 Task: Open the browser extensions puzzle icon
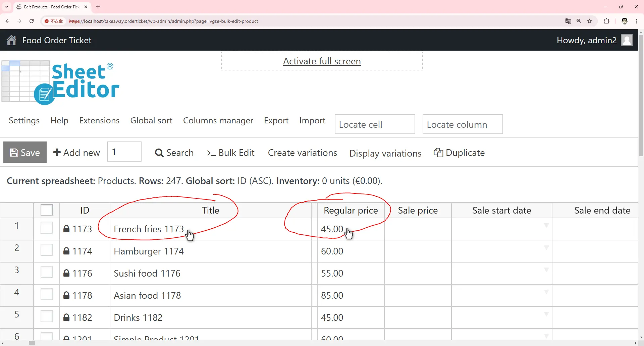coord(606,21)
